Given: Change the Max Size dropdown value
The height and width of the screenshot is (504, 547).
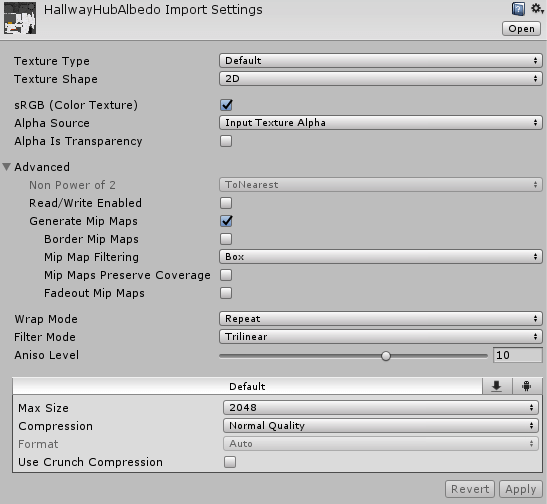Looking at the screenshot, I should tap(381, 408).
